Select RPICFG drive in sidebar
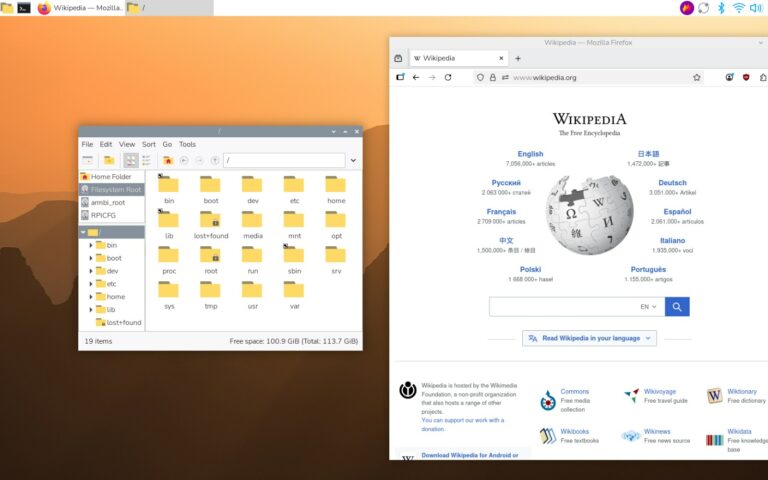Screen dimensions: 768x480 point(112,215)
